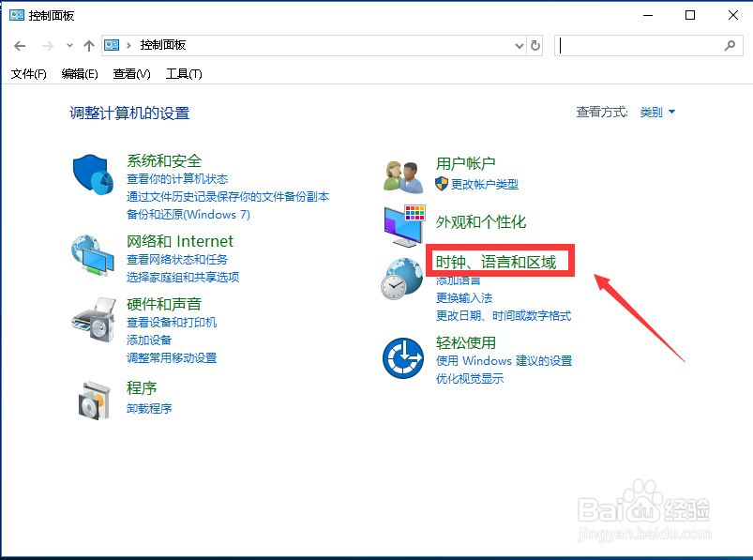
Task: Click the up-one-level navigation arrow
Action: coord(88,45)
